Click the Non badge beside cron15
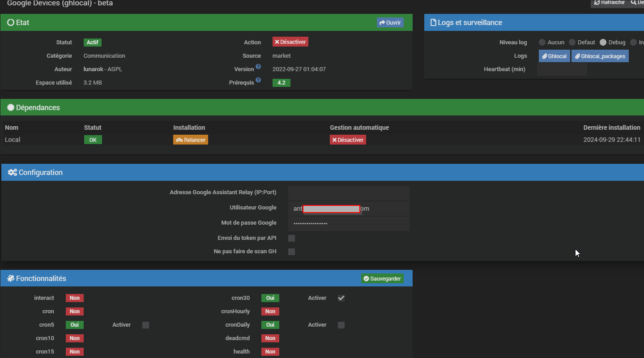Screen dimensions: 644x358 75,352
